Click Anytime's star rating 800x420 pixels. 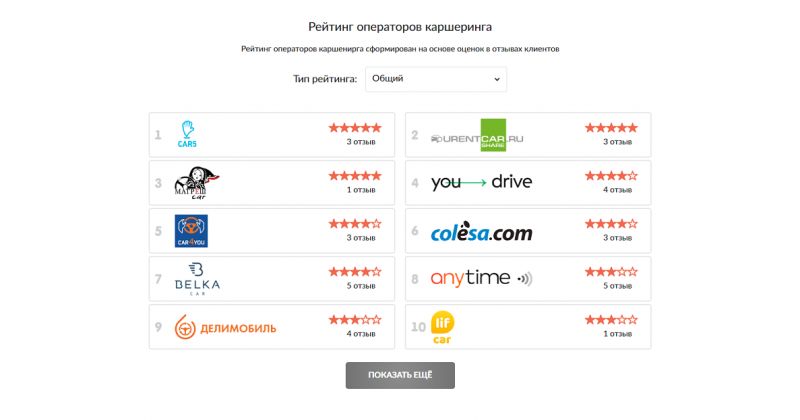[611, 272]
